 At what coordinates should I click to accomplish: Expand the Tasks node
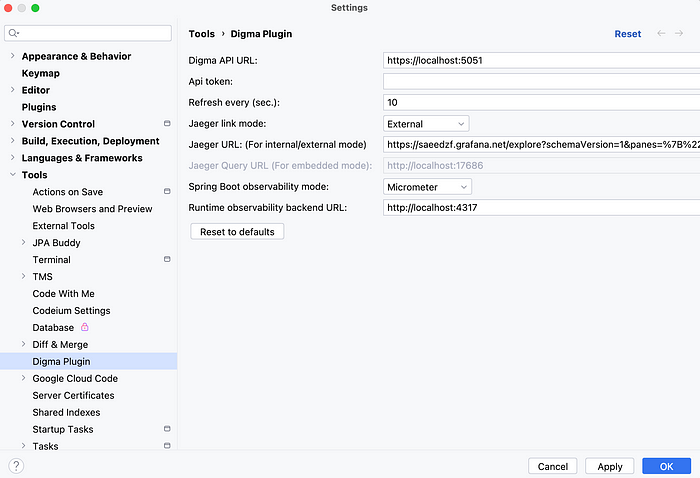23,445
